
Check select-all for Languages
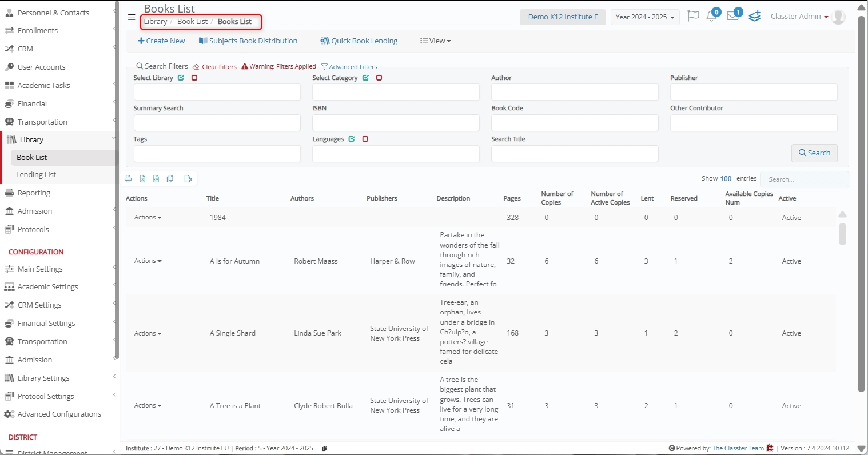pos(352,139)
